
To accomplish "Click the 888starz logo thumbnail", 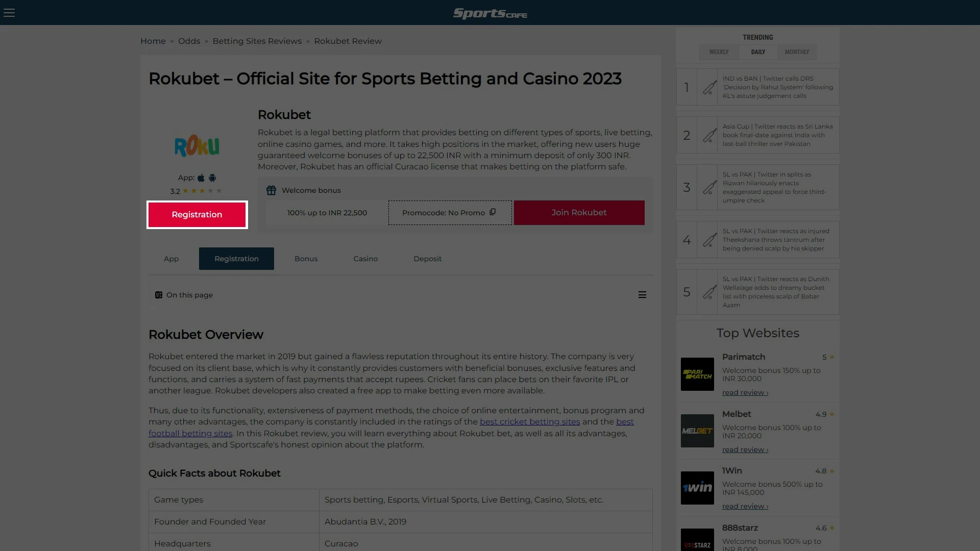I will coord(697,540).
